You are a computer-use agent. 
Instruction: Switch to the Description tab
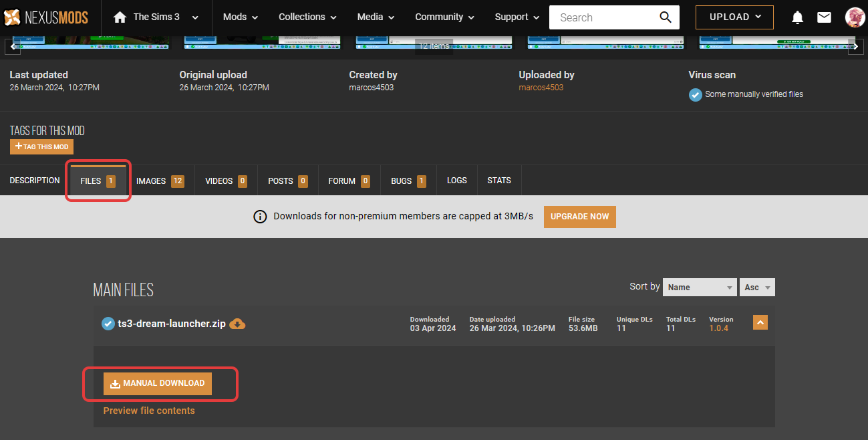click(x=35, y=181)
